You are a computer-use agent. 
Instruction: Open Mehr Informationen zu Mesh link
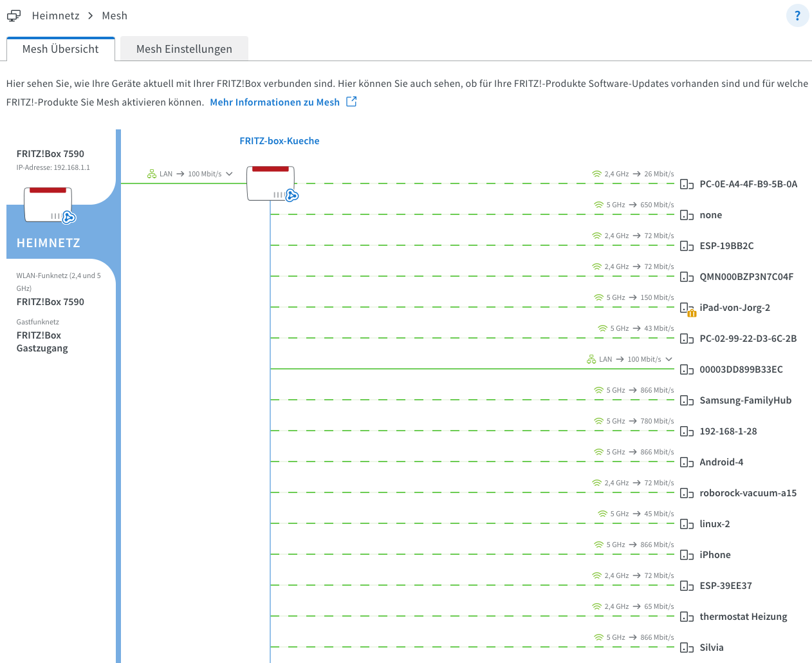[x=275, y=102]
